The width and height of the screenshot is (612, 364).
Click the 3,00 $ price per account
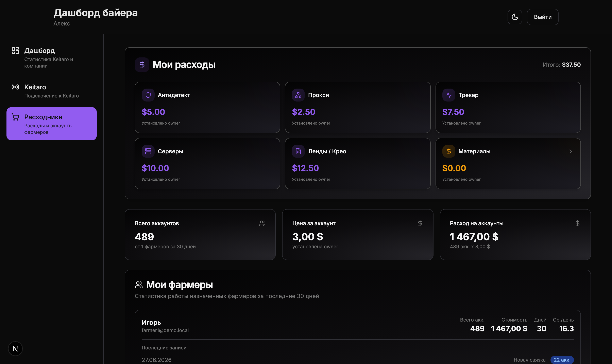(308, 237)
